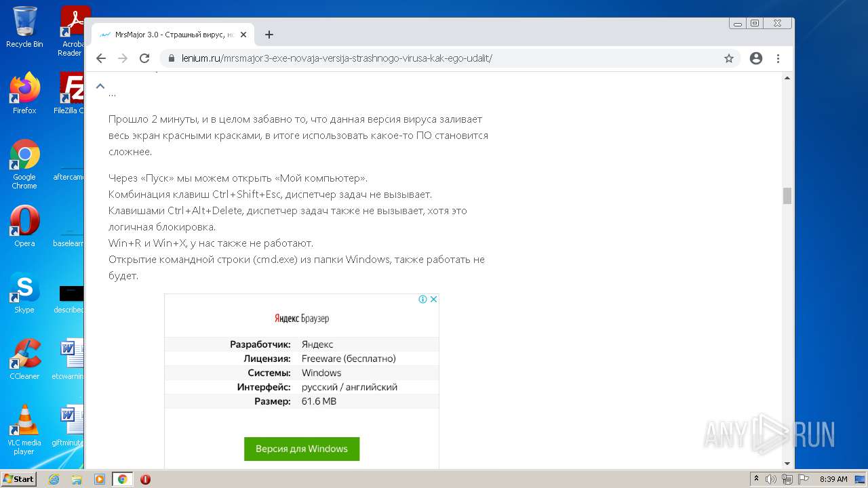This screenshot has height=488, width=868.
Task: Click the volume speaker tray icon
Action: [771, 479]
